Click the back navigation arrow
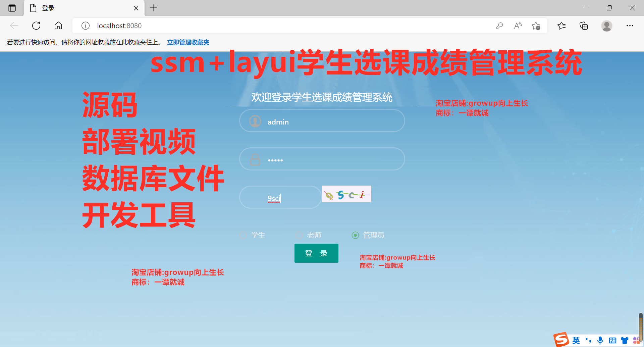This screenshot has width=644, height=347. (14, 26)
